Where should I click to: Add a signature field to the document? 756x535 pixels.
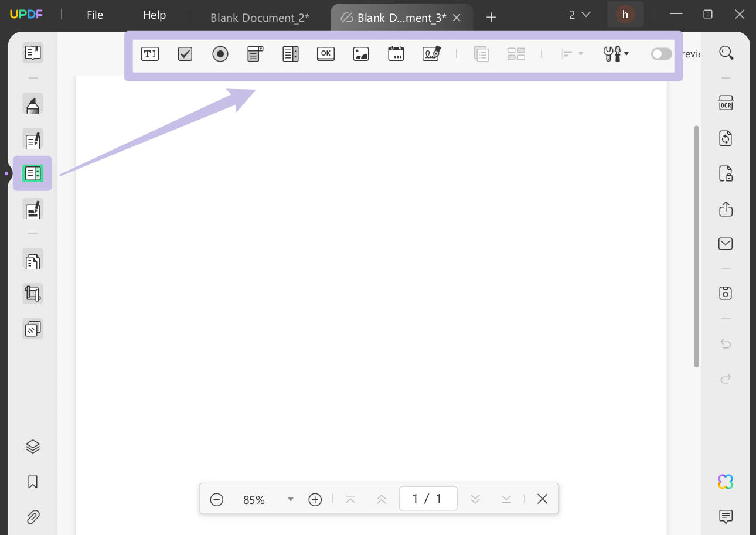point(431,53)
